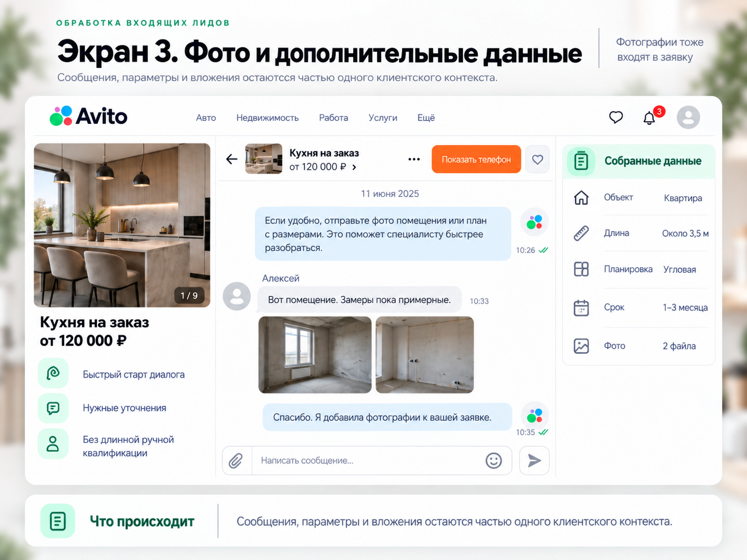747x560 pixels.
Task: Click the 10:33 message timestamp
Action: click(x=479, y=301)
